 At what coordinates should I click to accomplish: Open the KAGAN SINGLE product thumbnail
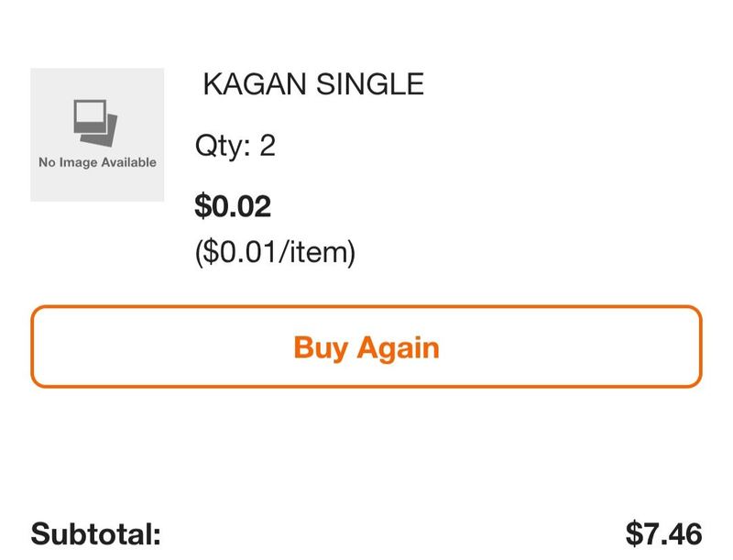coord(97,135)
